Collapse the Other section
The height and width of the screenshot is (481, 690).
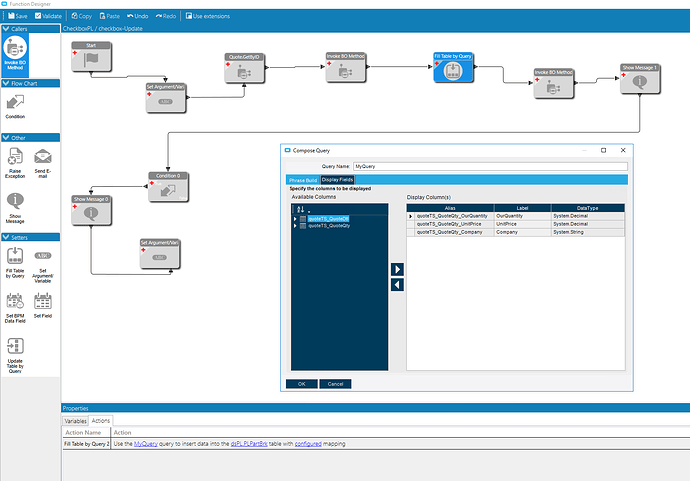[6, 138]
